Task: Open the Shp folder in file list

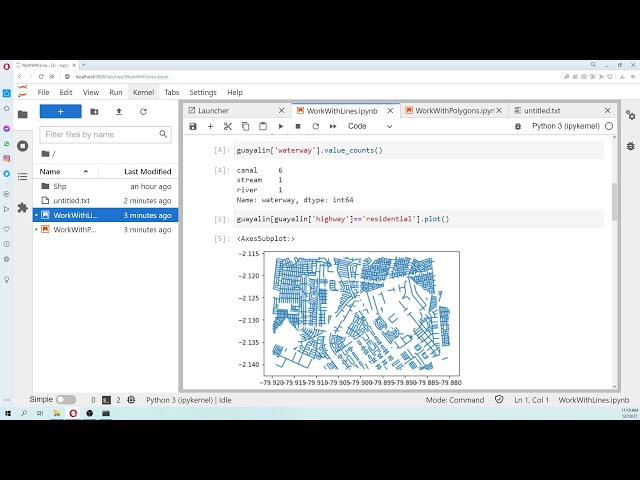Action: pyautogui.click(x=105, y=186)
